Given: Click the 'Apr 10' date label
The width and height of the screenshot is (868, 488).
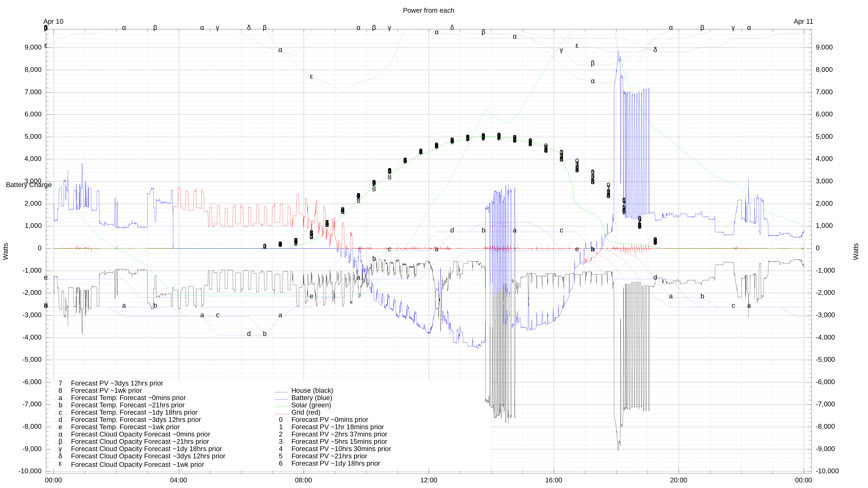Looking at the screenshot, I should [53, 22].
